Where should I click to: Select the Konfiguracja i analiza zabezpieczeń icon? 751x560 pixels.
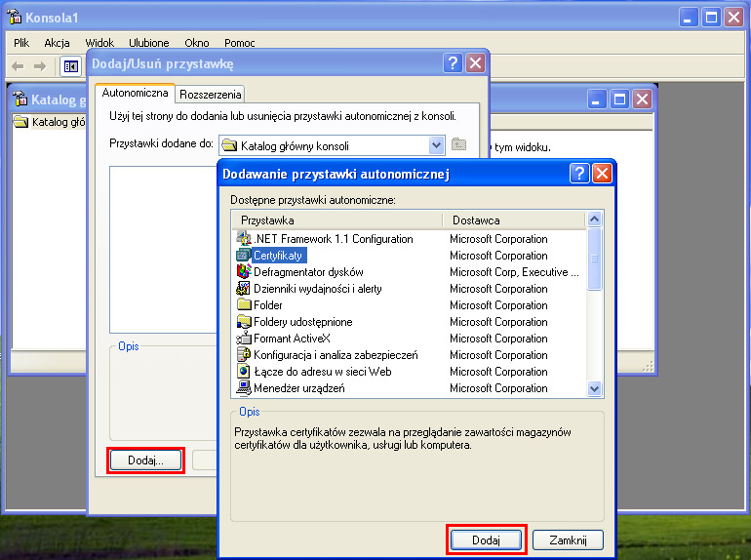(243, 354)
